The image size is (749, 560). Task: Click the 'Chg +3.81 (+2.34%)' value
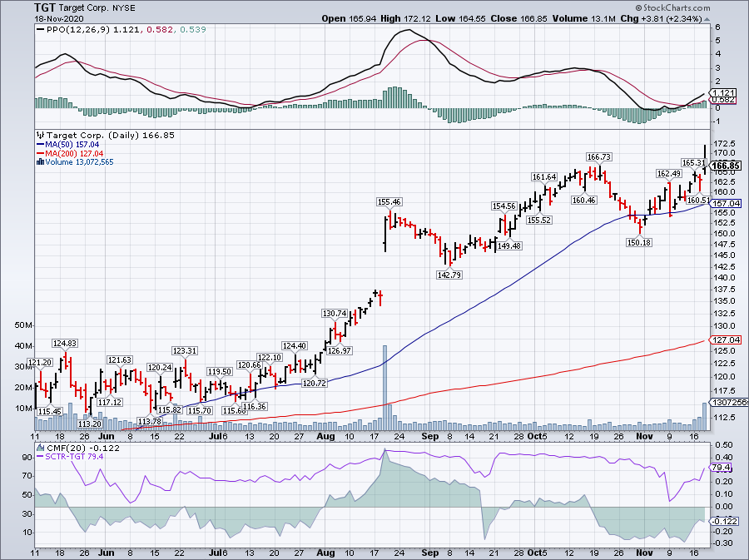661,18
